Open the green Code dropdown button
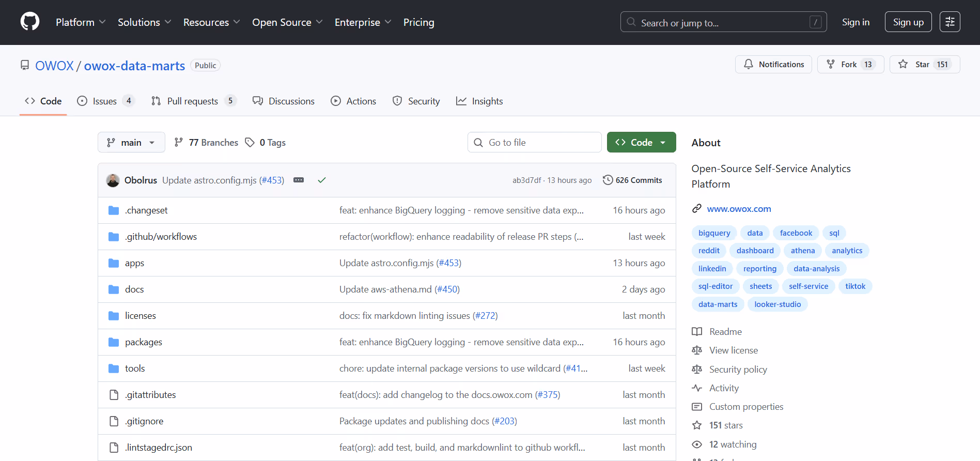 point(641,142)
